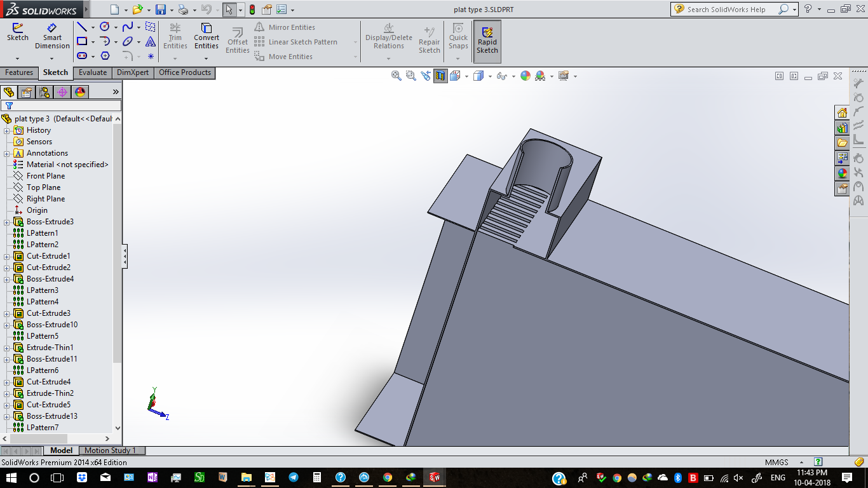
Task: Click Zoom to Fit icon
Action: [397, 76]
